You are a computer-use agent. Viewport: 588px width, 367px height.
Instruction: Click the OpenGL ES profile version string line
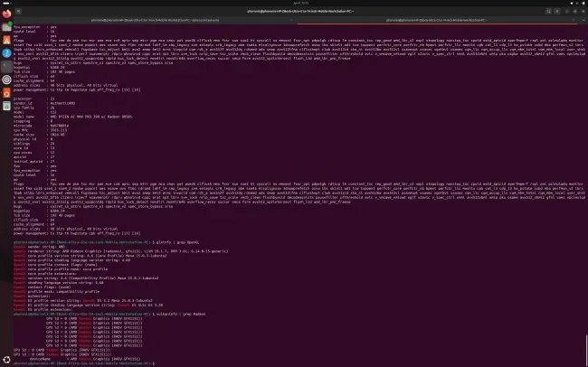[x=83, y=300]
